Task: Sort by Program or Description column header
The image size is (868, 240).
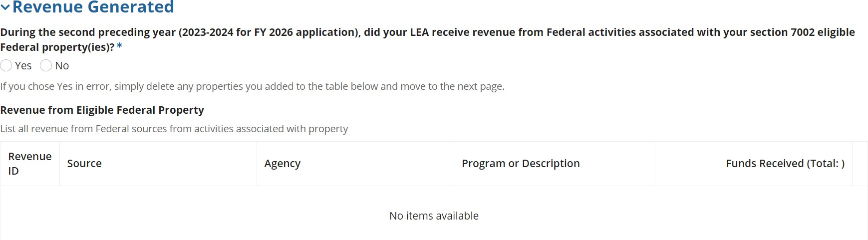Action: point(521,164)
